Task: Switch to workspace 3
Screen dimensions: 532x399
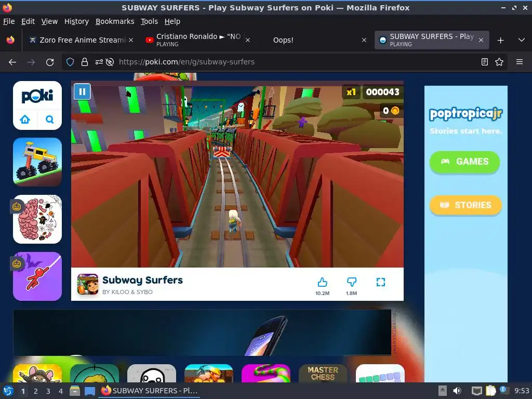Action: 48,391
